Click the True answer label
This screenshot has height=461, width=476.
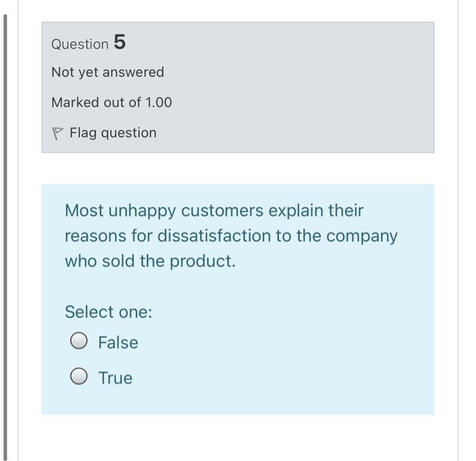coord(115,378)
